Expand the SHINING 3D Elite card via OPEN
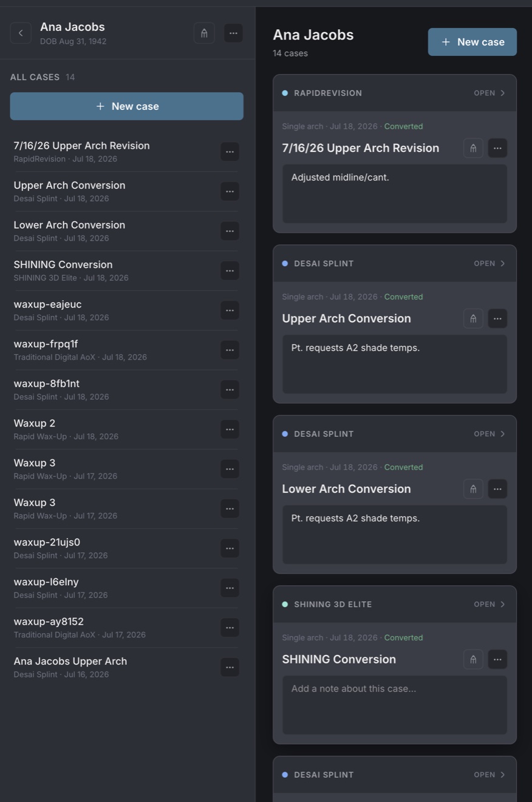 [489, 605]
